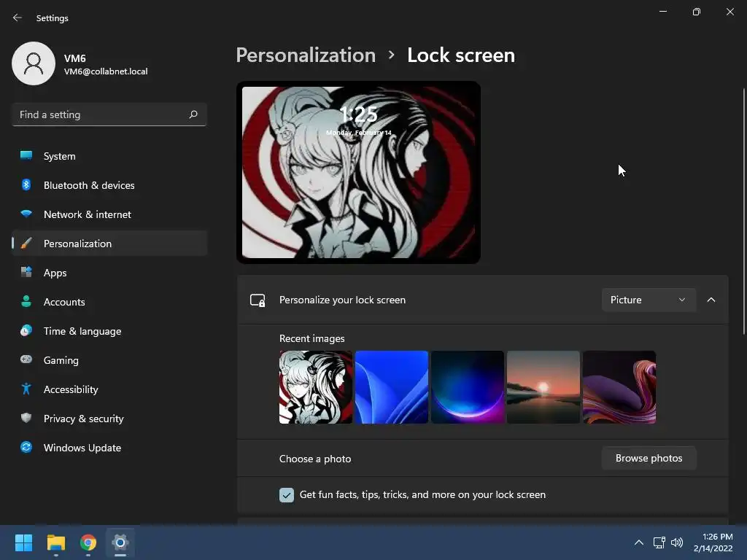Go to Bluetooth & devices settings

pyautogui.click(x=109, y=185)
